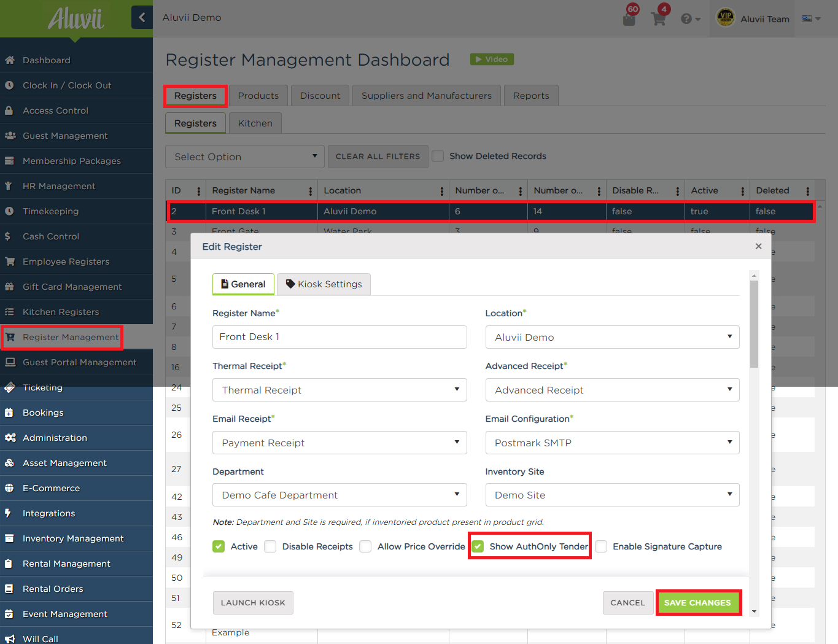Enable the Disable Receipts checkbox
The height and width of the screenshot is (644, 838).
click(x=270, y=546)
